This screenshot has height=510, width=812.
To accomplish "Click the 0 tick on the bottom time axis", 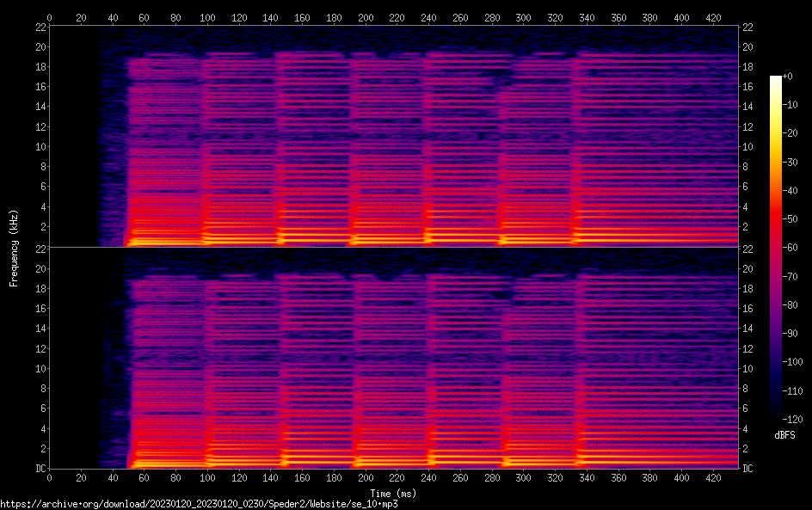I will (x=49, y=478).
